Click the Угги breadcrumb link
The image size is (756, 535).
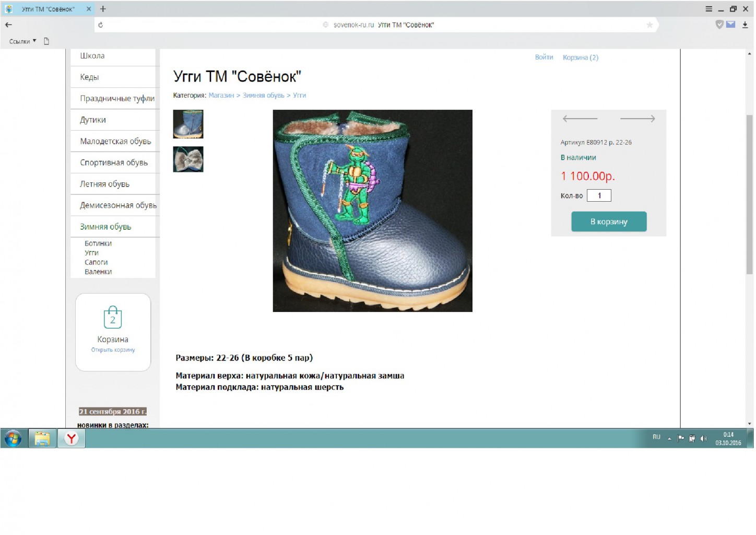[300, 96]
